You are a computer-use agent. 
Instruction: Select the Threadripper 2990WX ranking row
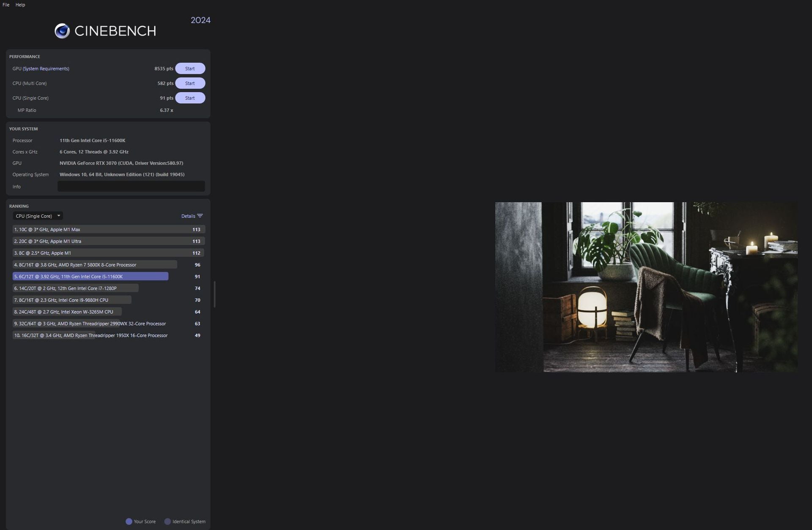point(109,324)
